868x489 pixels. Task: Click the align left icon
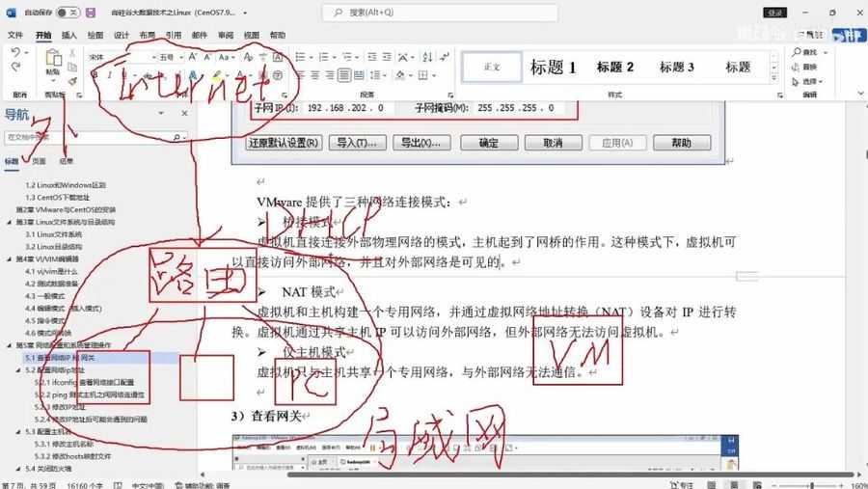tap(301, 75)
